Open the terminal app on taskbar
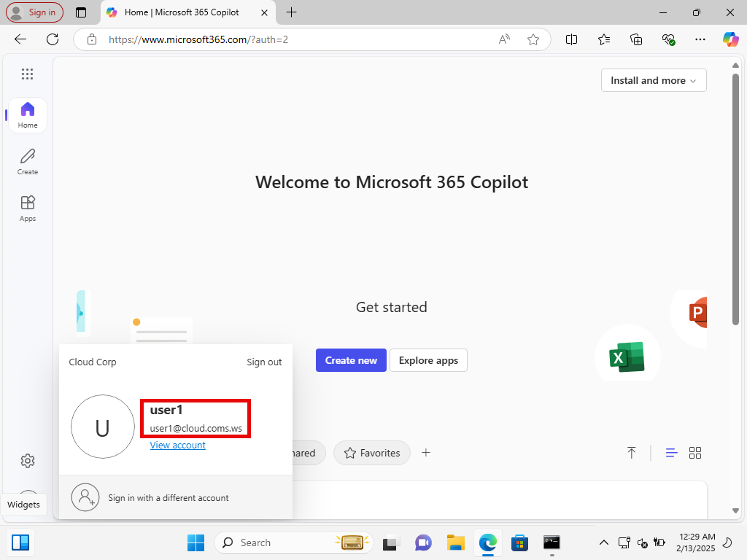This screenshot has height=560, width=747. [x=551, y=542]
